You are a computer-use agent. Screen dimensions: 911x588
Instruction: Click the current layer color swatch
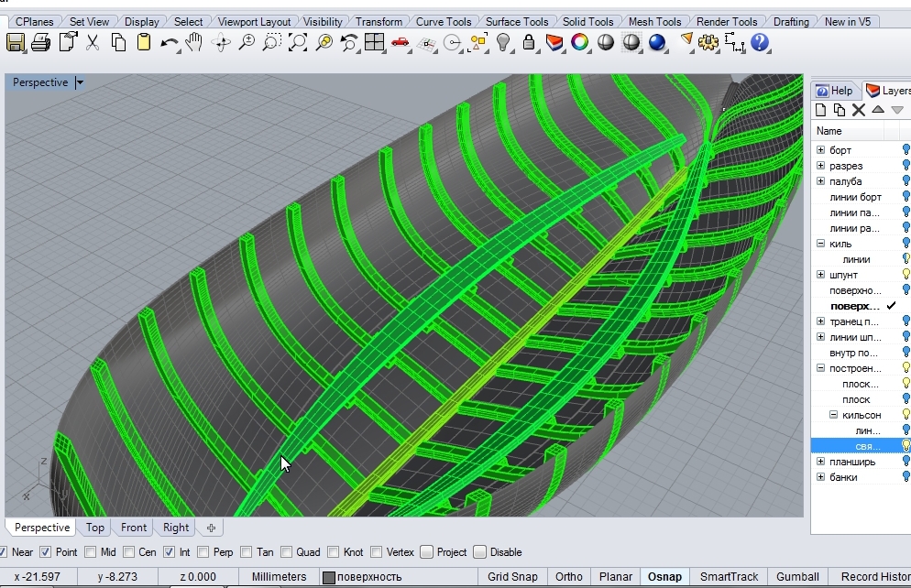328,577
